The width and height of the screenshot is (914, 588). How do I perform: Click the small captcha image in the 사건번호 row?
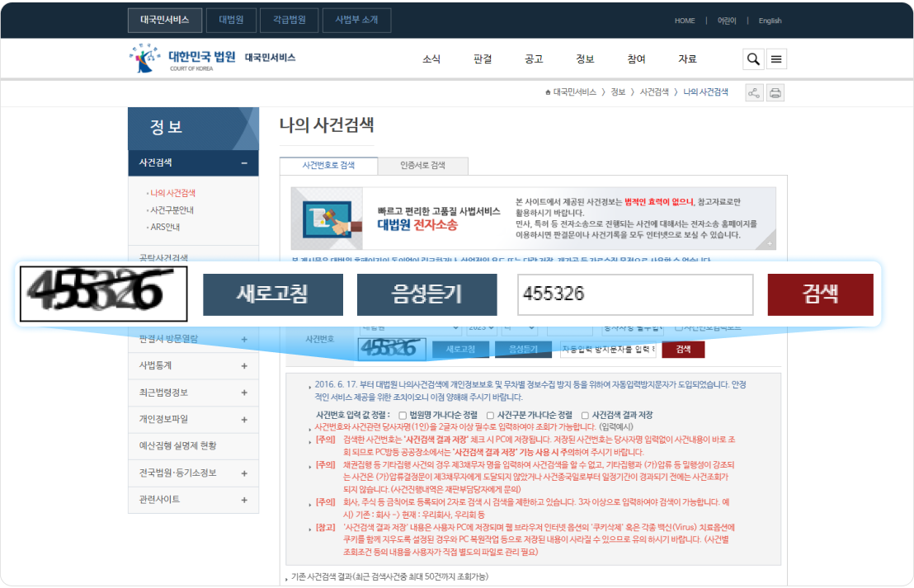click(x=392, y=349)
